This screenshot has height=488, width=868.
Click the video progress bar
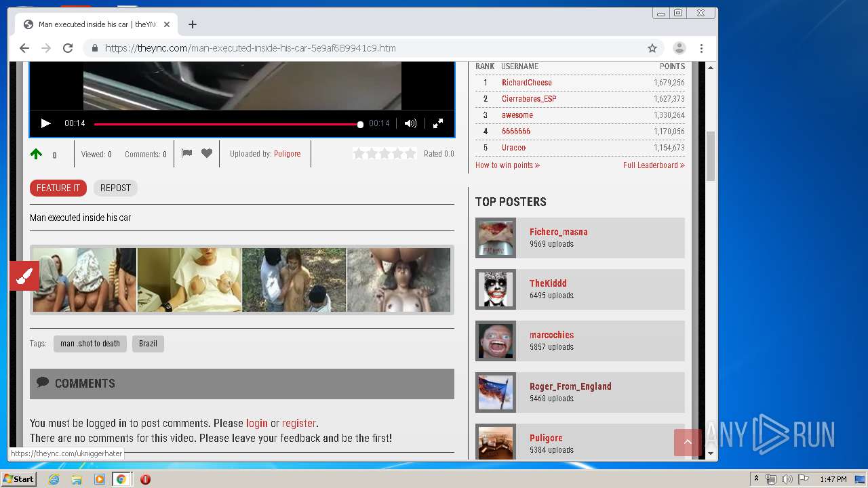[227, 124]
